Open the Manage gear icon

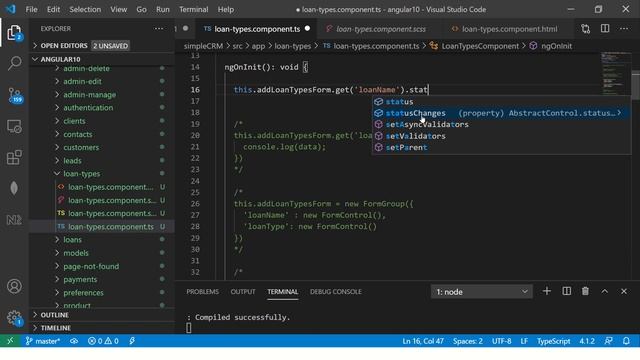[x=14, y=317]
